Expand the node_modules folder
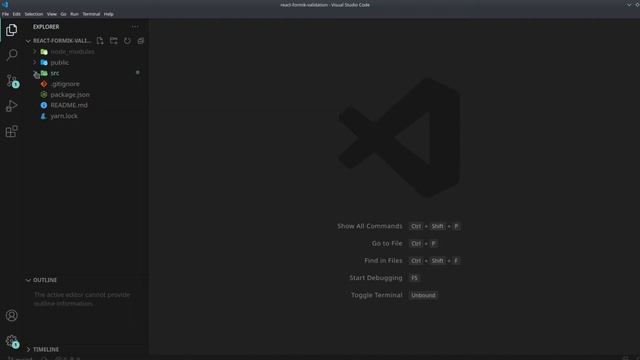The image size is (640, 360). coord(35,52)
